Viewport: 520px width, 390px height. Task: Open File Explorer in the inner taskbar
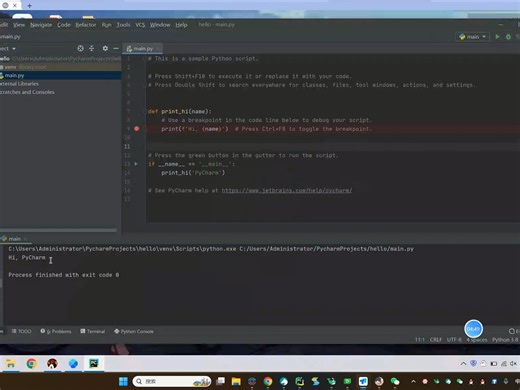click(11, 364)
